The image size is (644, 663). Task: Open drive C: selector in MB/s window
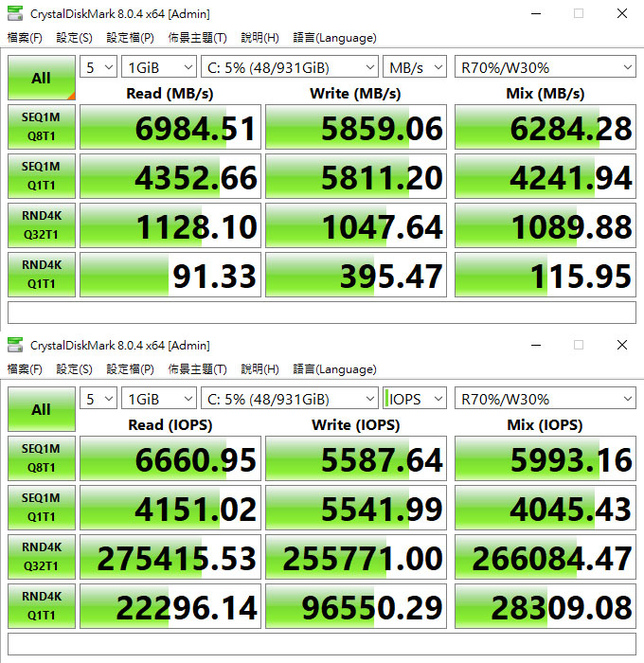pos(290,67)
